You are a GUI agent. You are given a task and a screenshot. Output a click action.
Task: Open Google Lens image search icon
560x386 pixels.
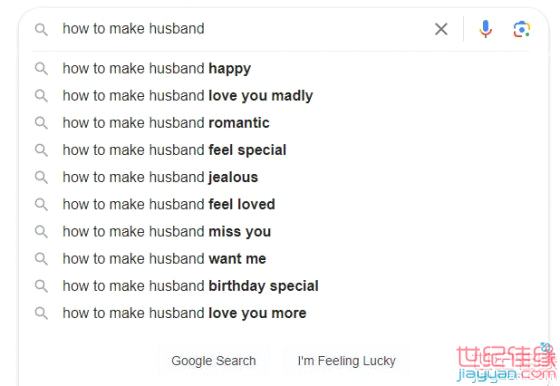click(x=521, y=29)
